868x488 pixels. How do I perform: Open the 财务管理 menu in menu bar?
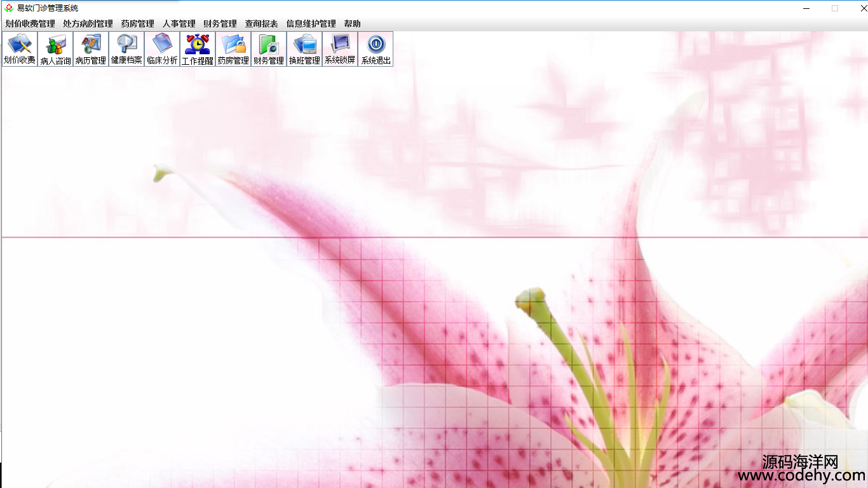click(220, 24)
